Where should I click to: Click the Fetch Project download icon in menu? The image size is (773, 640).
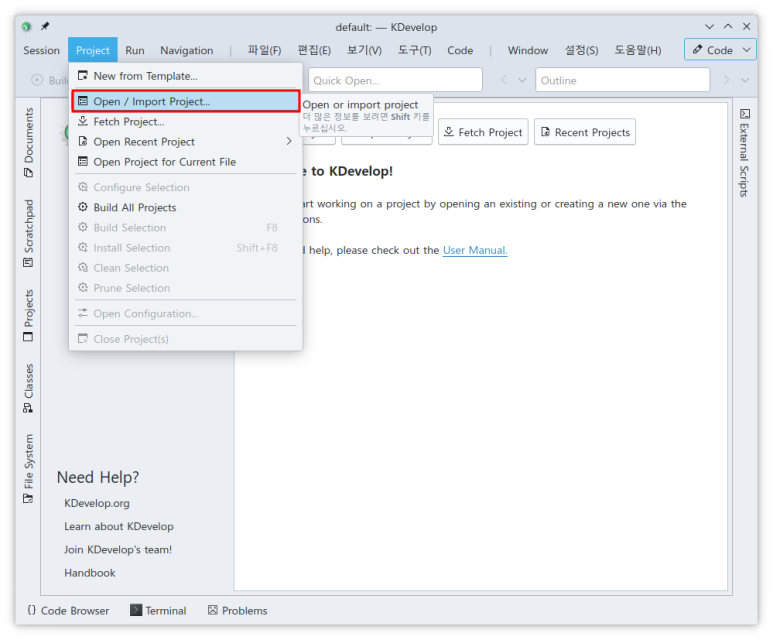[83, 121]
